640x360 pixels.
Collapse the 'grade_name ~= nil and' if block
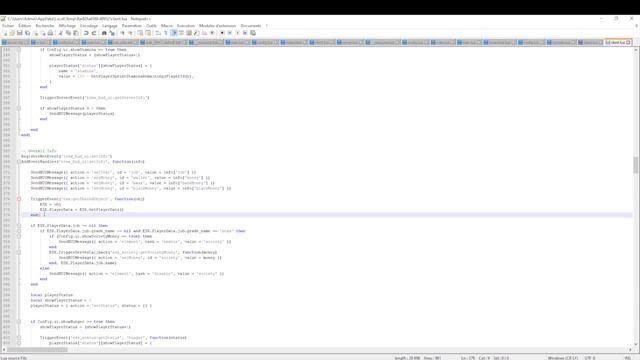[x=19, y=231]
